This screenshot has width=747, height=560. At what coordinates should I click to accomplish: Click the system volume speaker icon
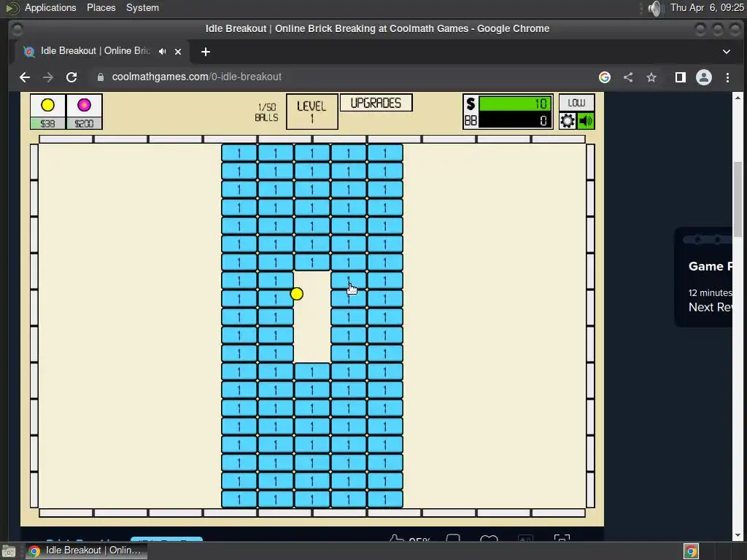tap(655, 8)
